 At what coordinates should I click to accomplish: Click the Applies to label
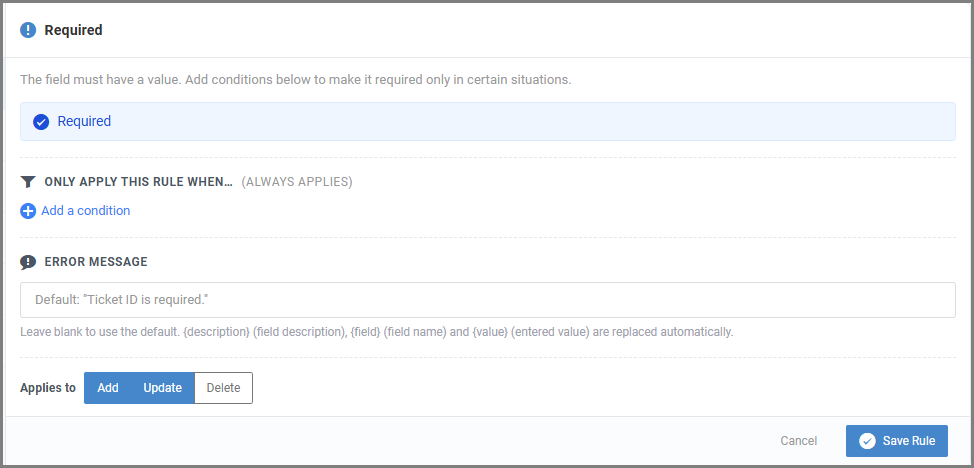coord(48,388)
